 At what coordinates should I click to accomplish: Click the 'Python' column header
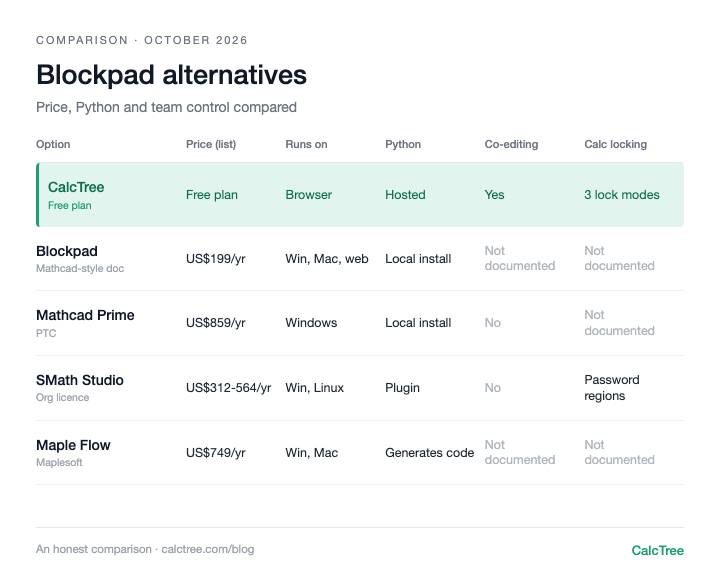(403, 144)
